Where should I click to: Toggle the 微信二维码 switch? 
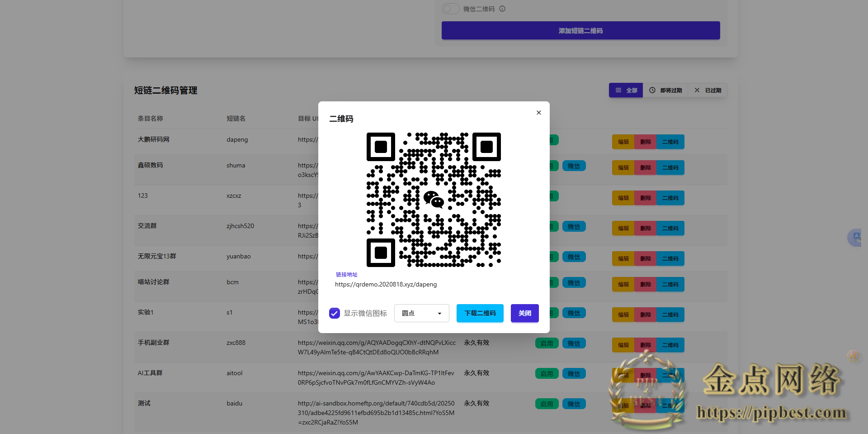coord(450,9)
